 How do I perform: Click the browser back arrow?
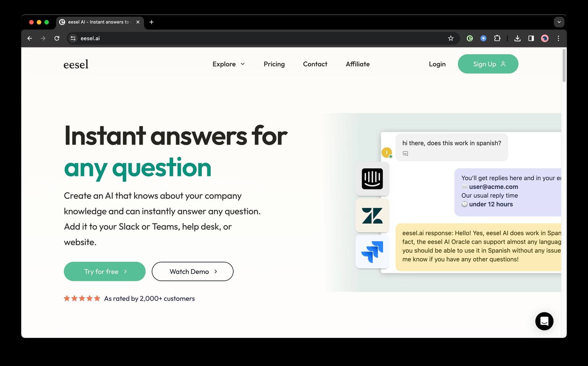[30, 38]
